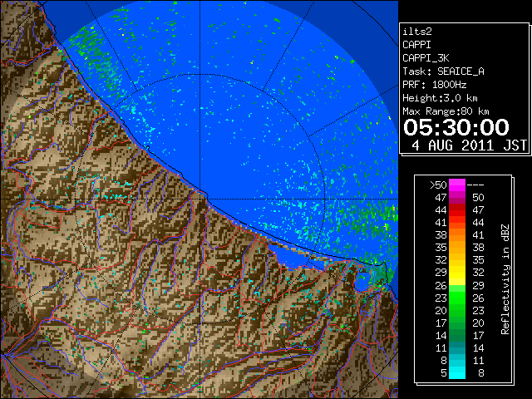Pick the dark red 44-47 dBZ band
The width and height of the screenshot is (532, 399).
click(457, 210)
